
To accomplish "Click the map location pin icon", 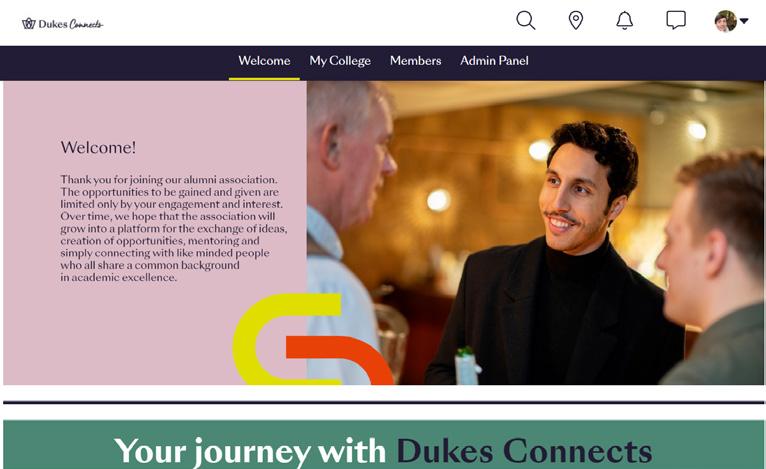I will click(x=576, y=21).
